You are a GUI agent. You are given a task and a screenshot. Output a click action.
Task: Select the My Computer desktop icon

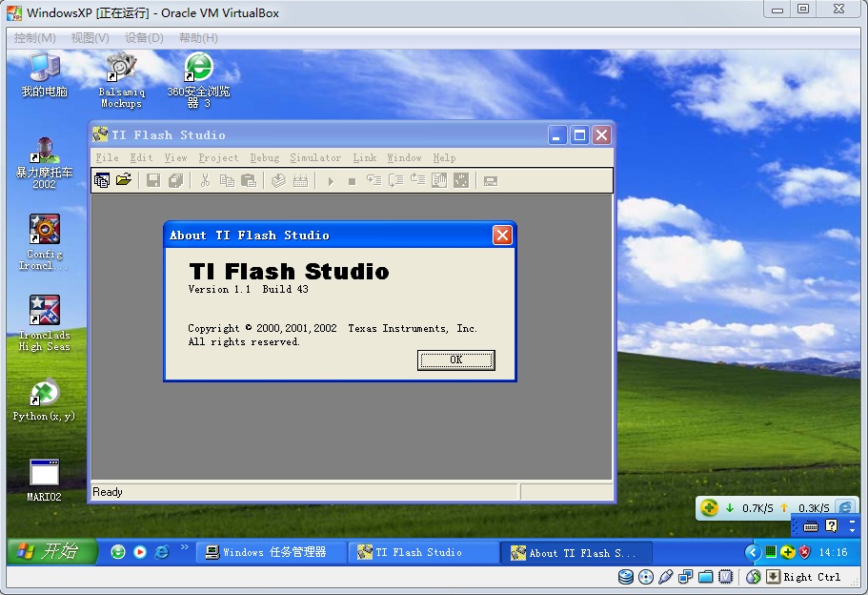click(44, 75)
